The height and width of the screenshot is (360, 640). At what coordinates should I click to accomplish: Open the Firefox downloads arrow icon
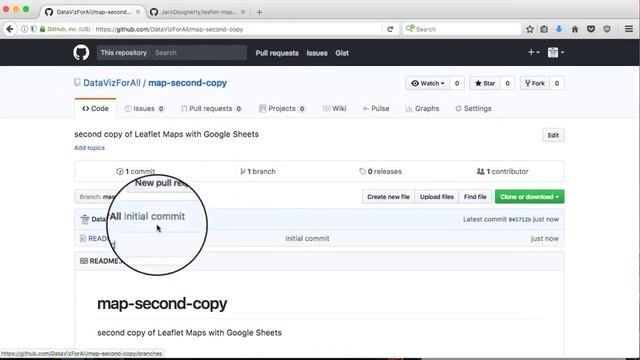[x=559, y=29]
